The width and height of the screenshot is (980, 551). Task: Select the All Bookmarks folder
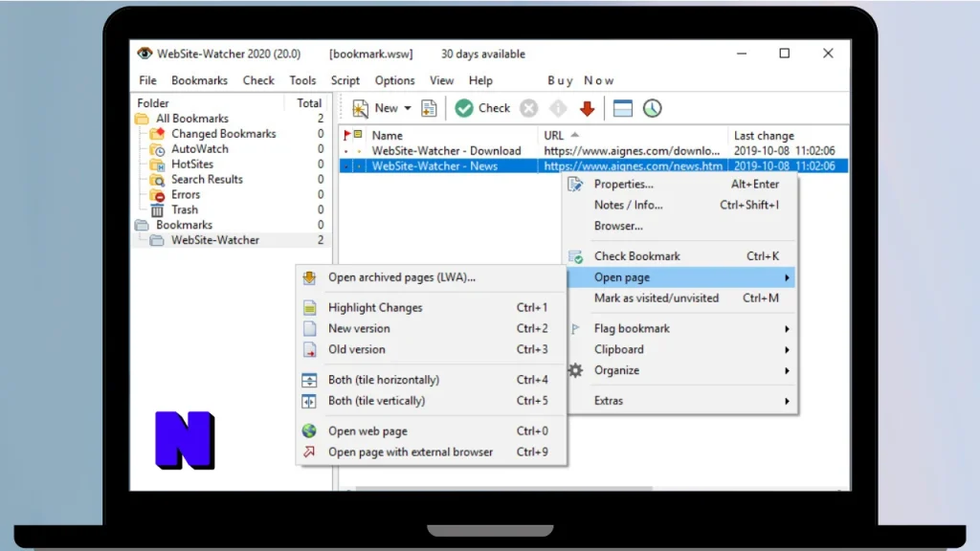tap(191, 118)
